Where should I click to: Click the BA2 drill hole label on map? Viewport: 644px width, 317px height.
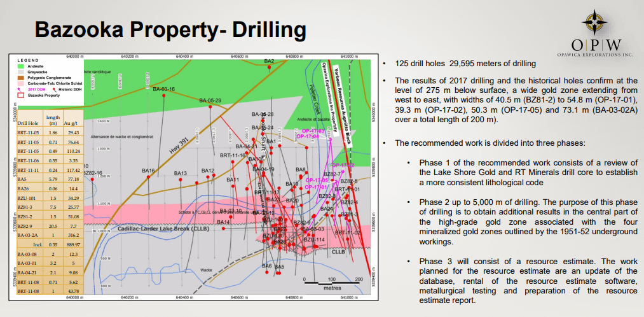coord(269,61)
